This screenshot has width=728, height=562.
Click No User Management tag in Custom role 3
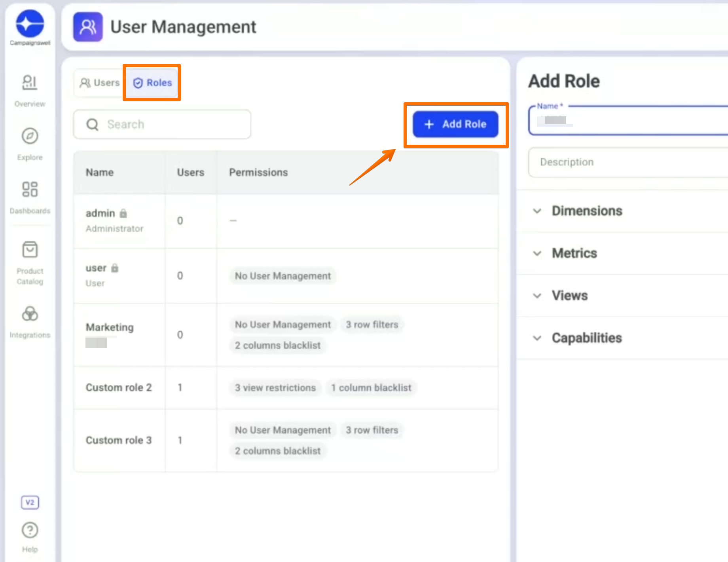click(x=283, y=430)
